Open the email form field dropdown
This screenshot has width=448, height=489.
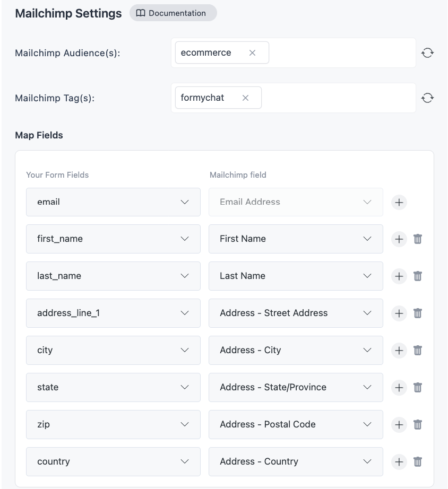click(x=113, y=202)
